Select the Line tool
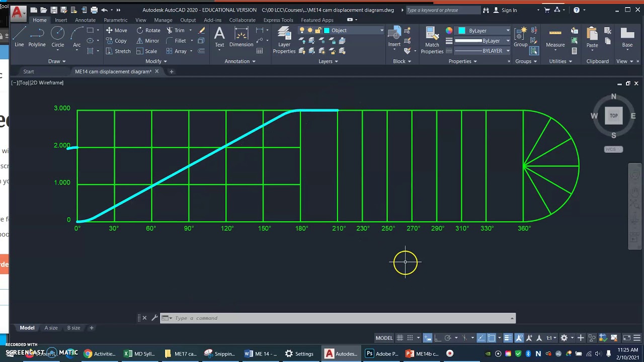This screenshot has height=362, width=644. click(19, 37)
